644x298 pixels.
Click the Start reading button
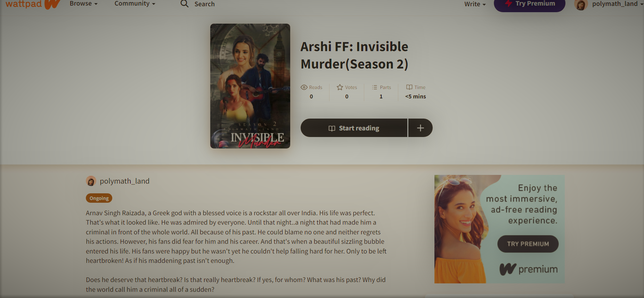tap(354, 128)
